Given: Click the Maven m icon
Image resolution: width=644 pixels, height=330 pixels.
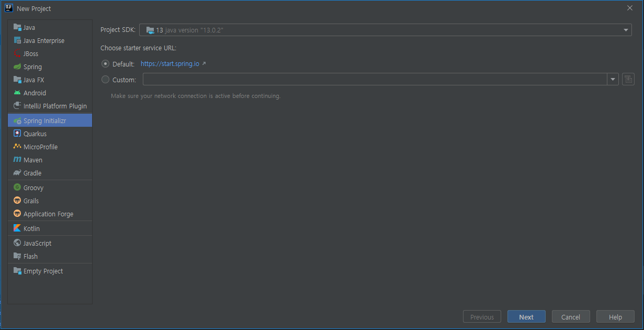Looking at the screenshot, I should (17, 160).
